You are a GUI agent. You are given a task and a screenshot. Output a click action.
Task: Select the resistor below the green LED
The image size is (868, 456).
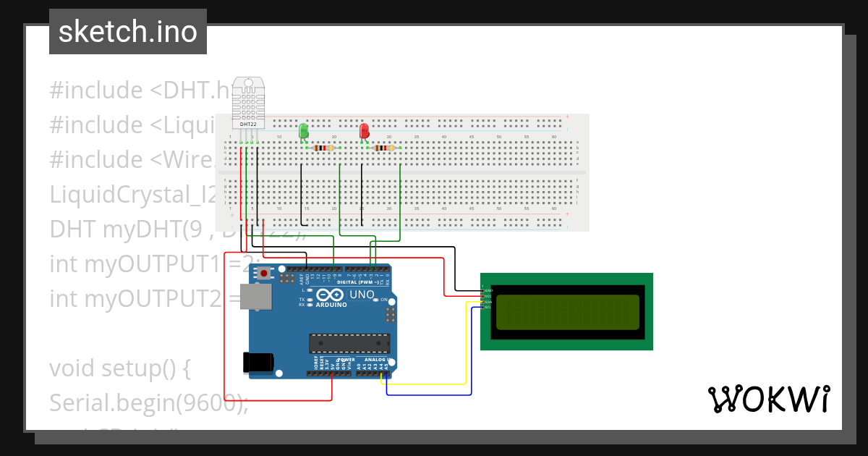point(323,148)
